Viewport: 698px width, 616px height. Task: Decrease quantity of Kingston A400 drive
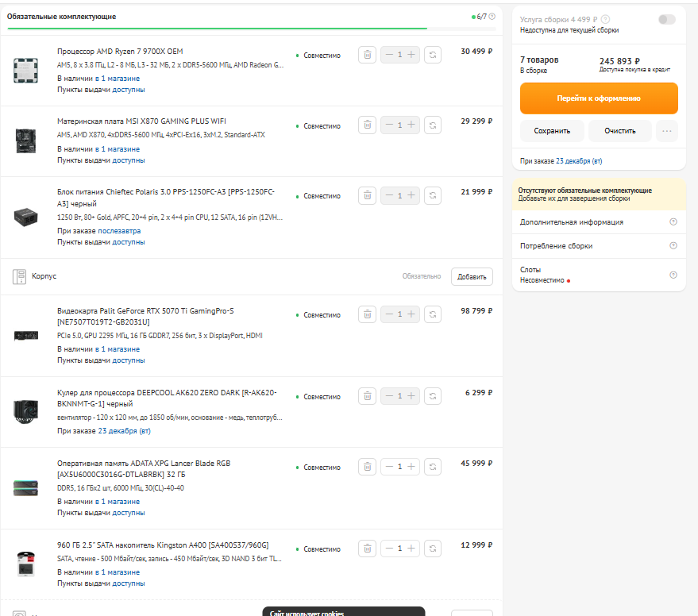388,549
